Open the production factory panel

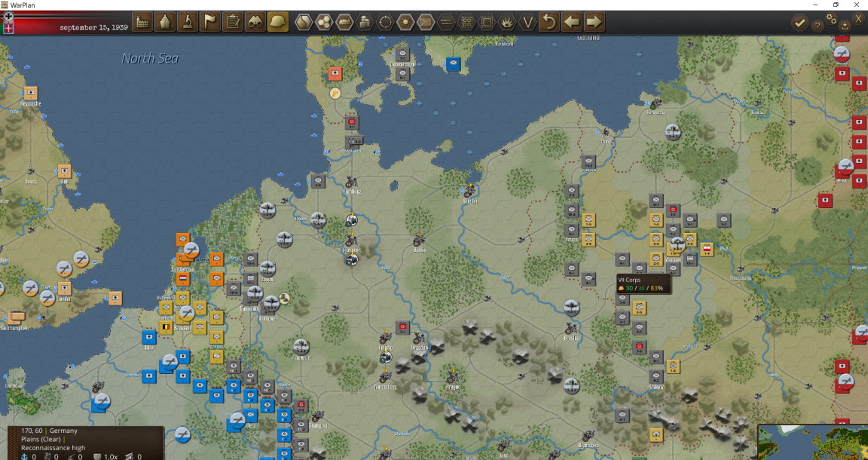(x=142, y=23)
